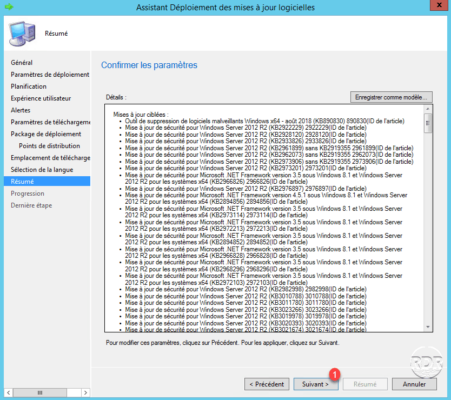Screen dimensions: 451x400
Task: Click the KB3019978 update line
Action: point(246,316)
